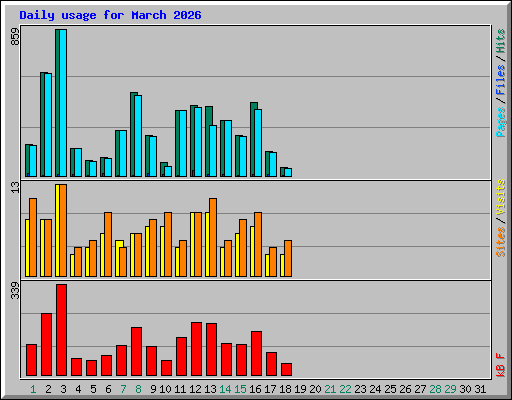Click the red KB bar for day 18
The image size is (512, 400).
pos(287,370)
